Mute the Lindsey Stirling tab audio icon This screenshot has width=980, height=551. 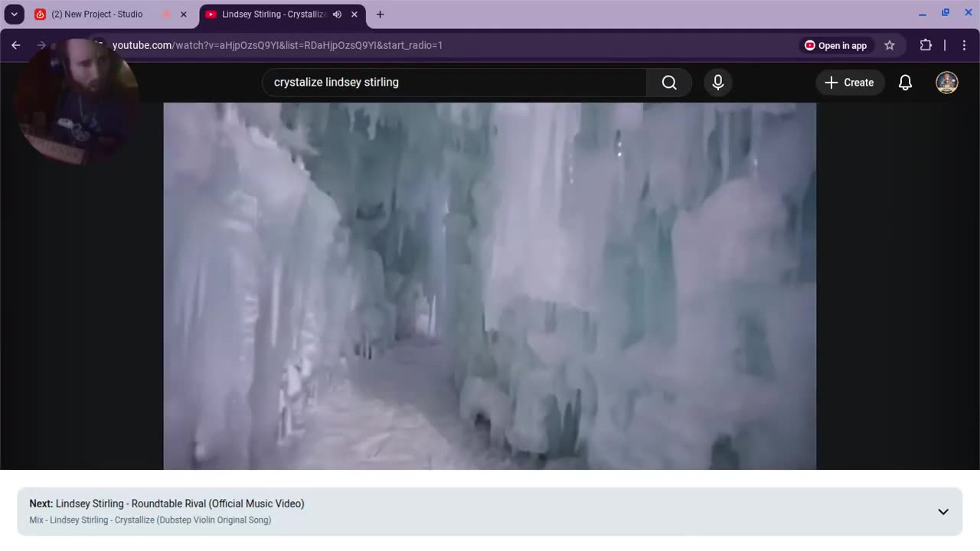coord(337,14)
